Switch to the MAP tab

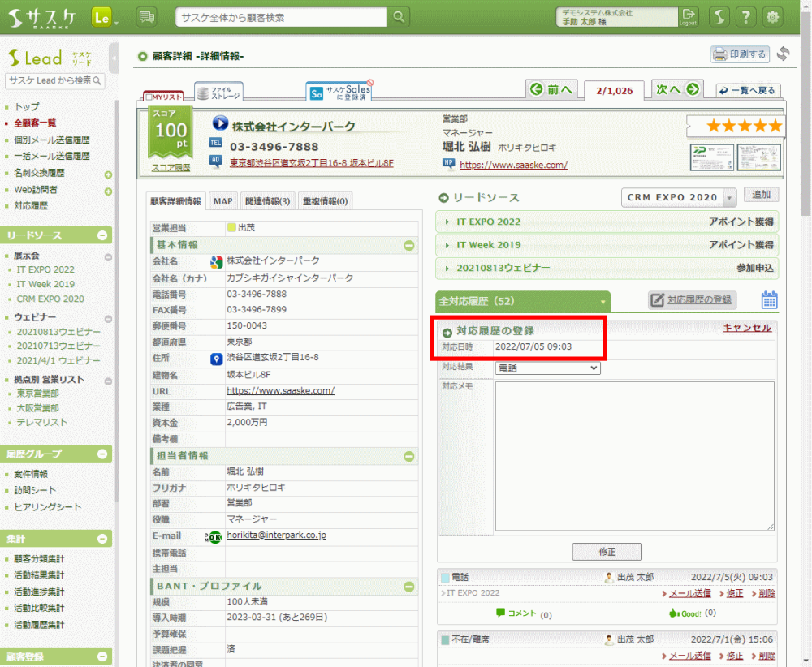[x=223, y=201]
